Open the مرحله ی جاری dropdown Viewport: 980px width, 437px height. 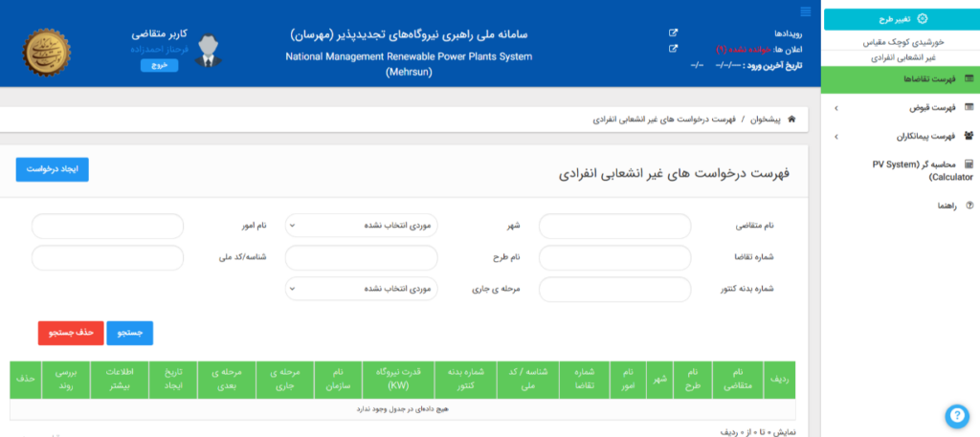click(361, 289)
